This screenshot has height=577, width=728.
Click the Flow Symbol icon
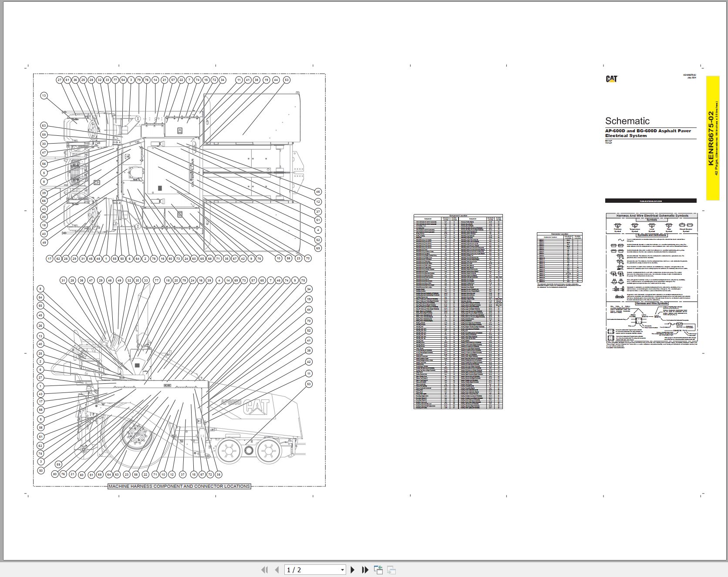click(x=669, y=225)
